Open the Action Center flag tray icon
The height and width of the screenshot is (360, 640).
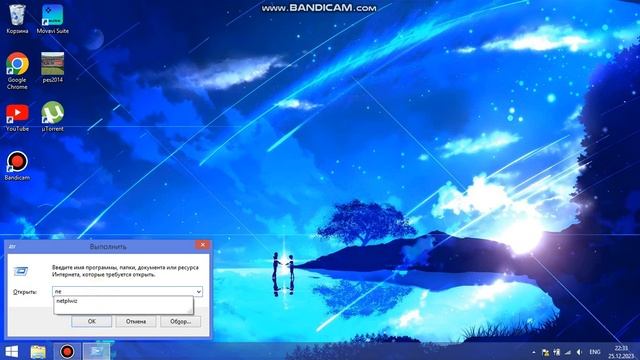545,352
